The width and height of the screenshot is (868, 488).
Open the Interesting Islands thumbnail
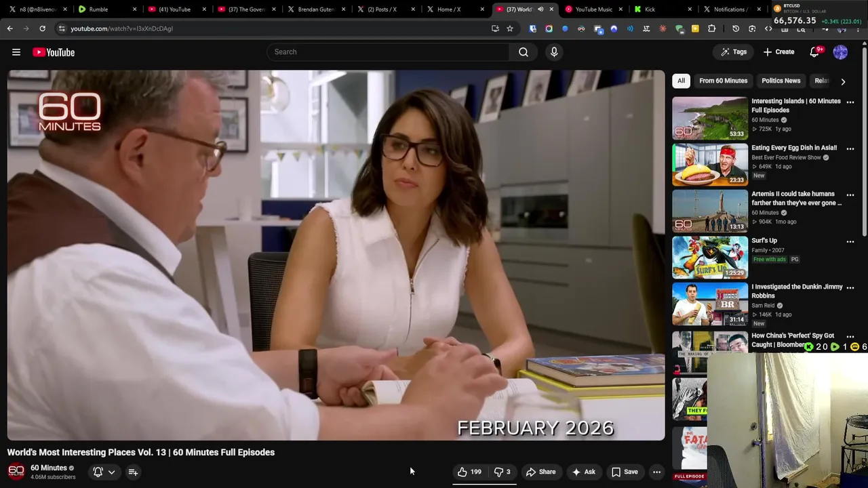click(710, 118)
